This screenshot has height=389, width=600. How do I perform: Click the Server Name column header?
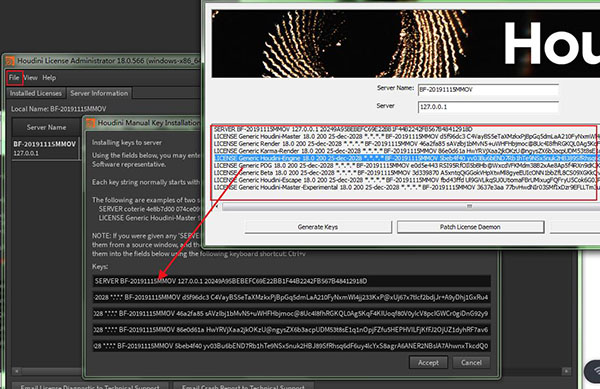(x=46, y=127)
